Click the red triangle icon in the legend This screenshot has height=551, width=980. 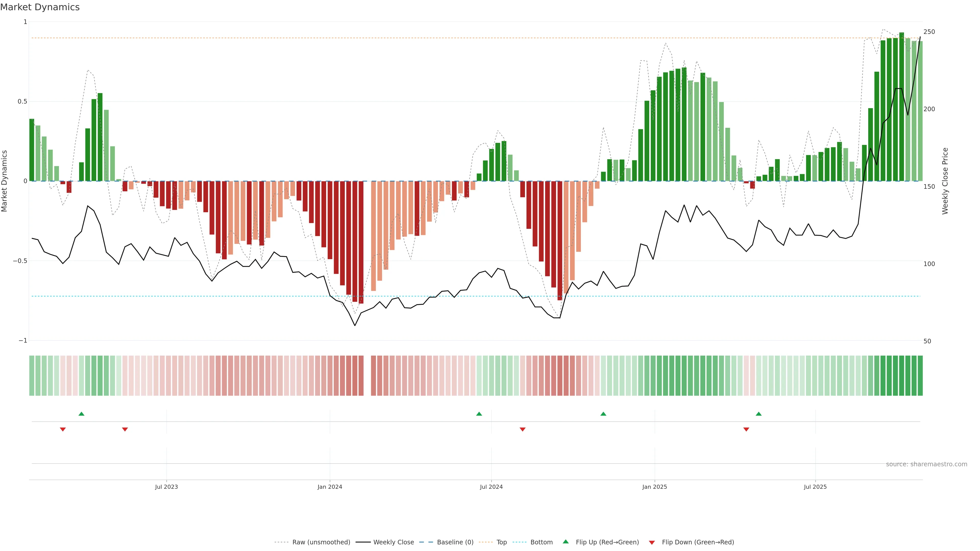click(652, 542)
